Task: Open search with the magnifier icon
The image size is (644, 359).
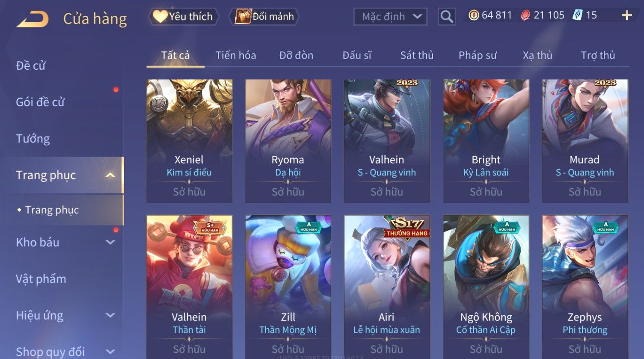Action: (x=447, y=17)
